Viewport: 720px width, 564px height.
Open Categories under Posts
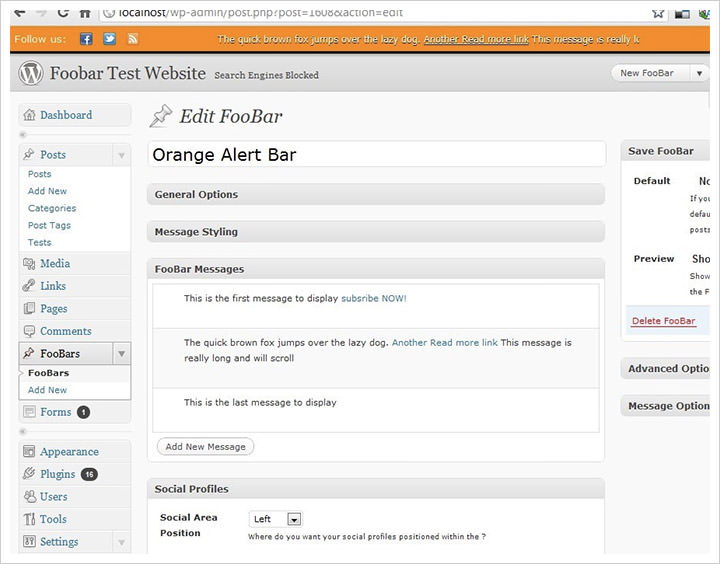52,208
